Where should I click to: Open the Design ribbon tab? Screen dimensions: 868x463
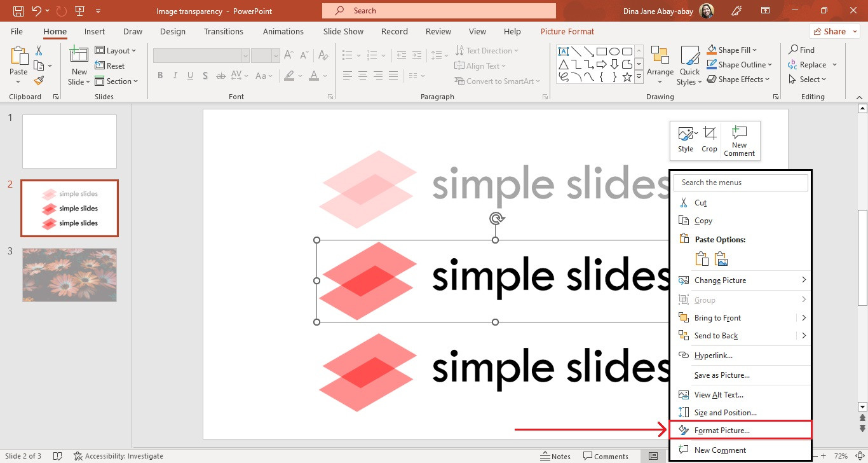point(173,31)
